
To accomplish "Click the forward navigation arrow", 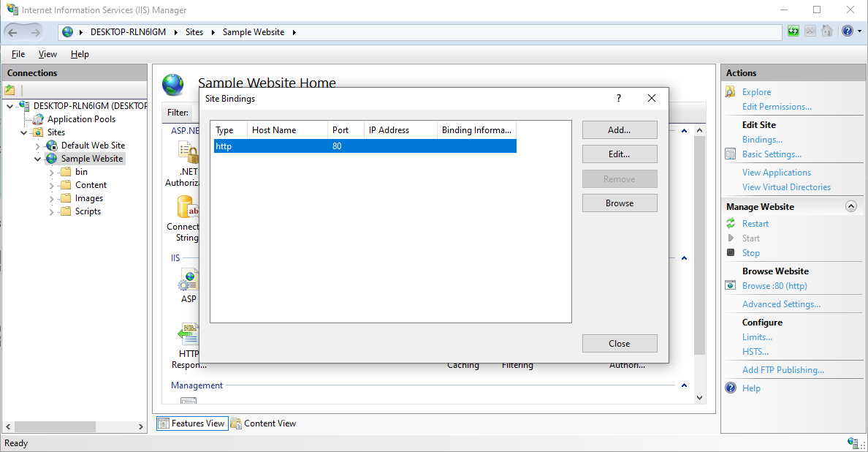I will [35, 33].
